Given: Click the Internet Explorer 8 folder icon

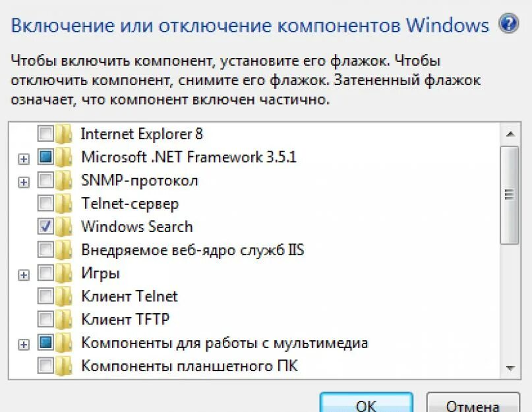Looking at the screenshot, I should coord(63,134).
